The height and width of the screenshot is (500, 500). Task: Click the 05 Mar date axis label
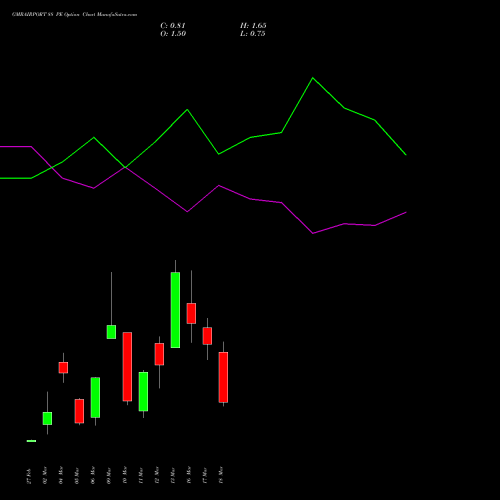tap(77, 475)
